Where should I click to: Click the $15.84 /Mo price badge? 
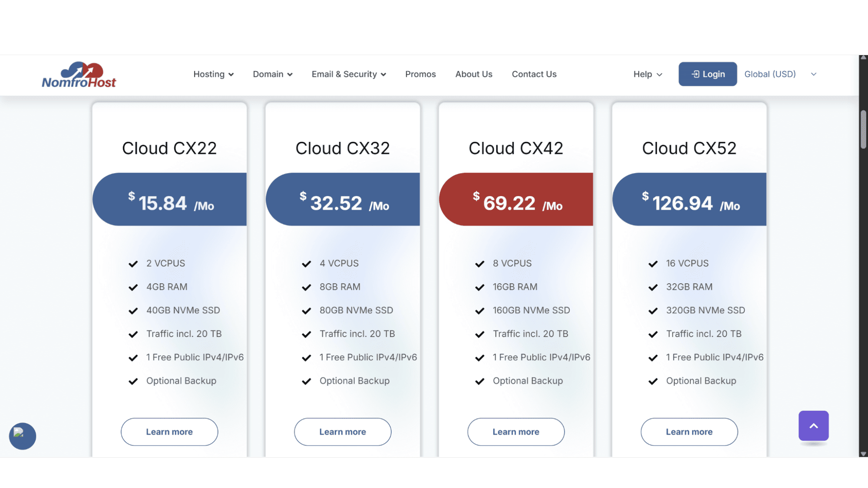coord(170,199)
